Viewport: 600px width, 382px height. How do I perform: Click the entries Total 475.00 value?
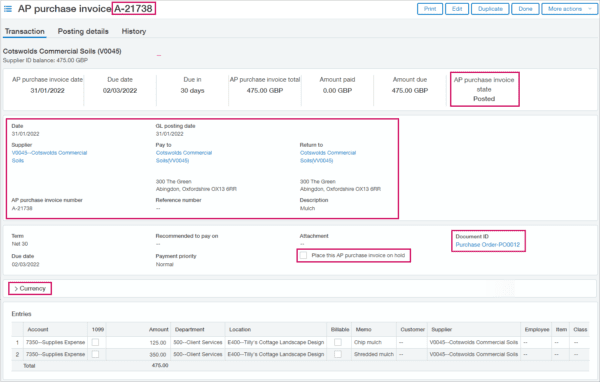click(160, 366)
